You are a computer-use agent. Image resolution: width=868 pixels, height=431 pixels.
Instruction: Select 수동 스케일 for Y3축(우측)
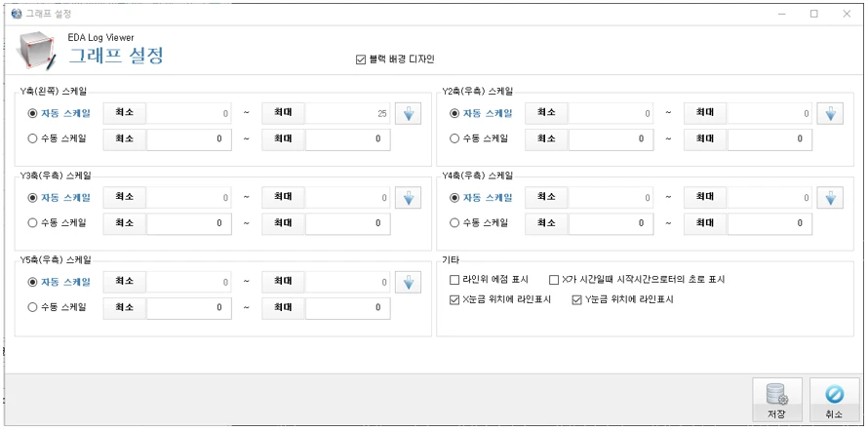[x=58, y=223]
